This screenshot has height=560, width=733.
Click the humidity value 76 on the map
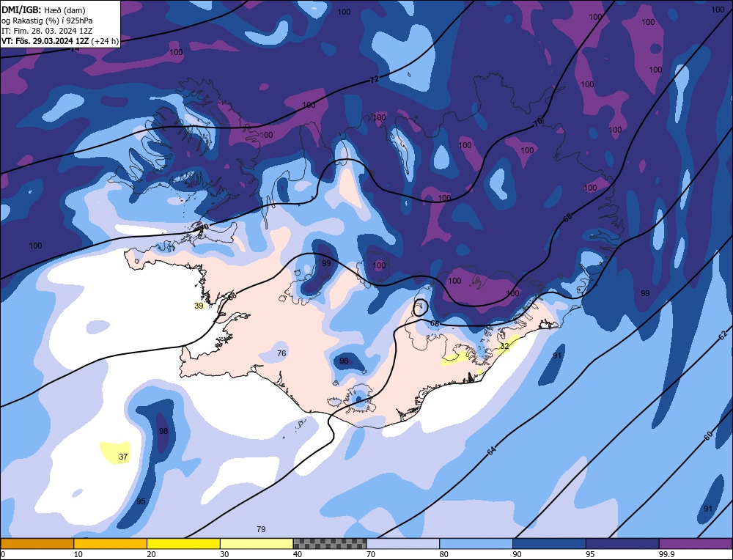pos(281,353)
